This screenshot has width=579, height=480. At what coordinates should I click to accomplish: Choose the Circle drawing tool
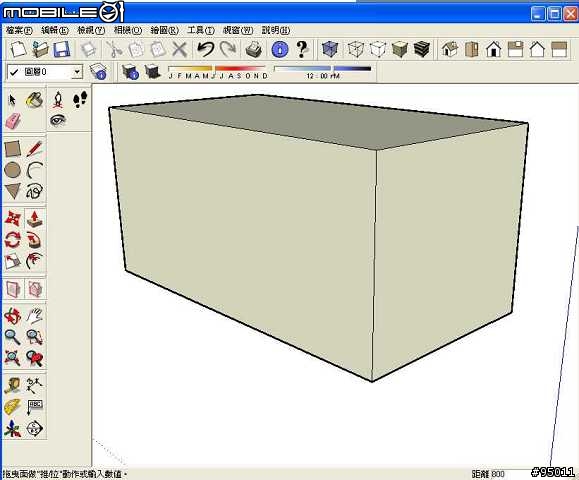13,170
